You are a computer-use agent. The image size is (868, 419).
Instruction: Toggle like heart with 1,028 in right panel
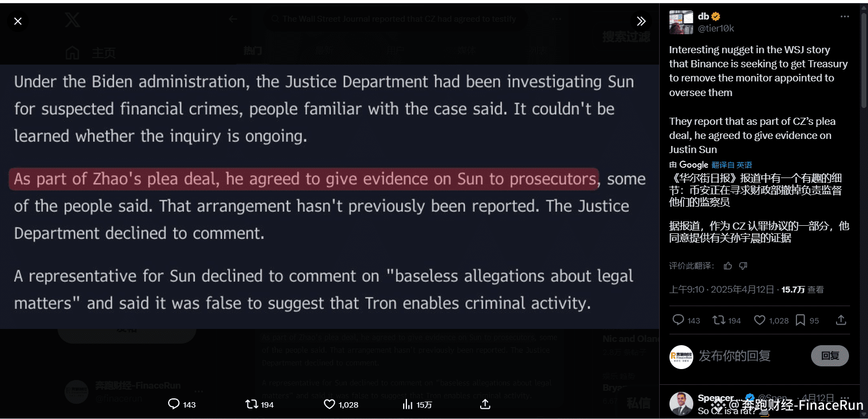759,320
